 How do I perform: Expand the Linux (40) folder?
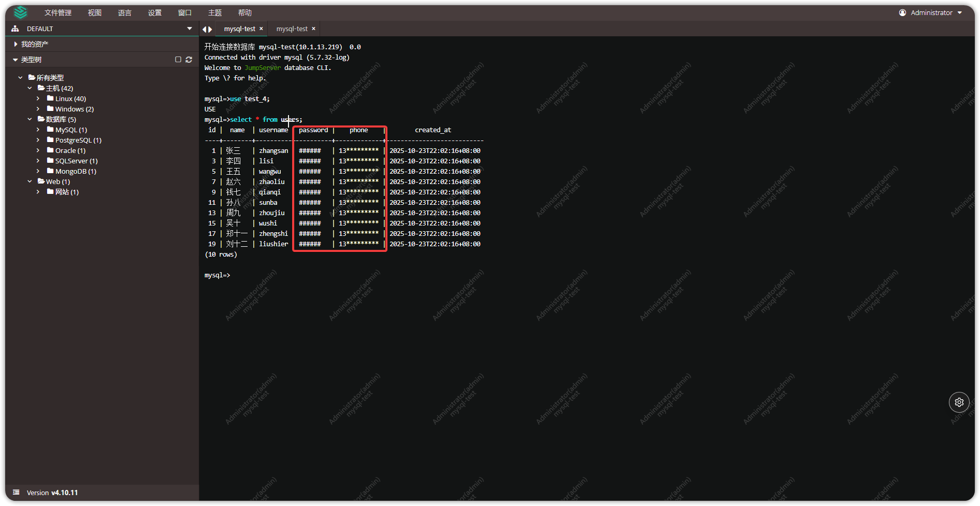point(38,99)
